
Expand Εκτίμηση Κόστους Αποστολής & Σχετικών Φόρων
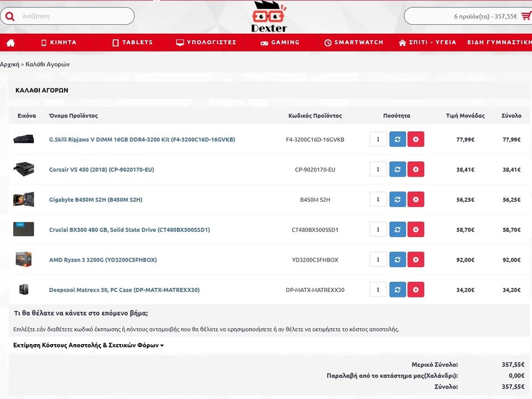point(88,345)
